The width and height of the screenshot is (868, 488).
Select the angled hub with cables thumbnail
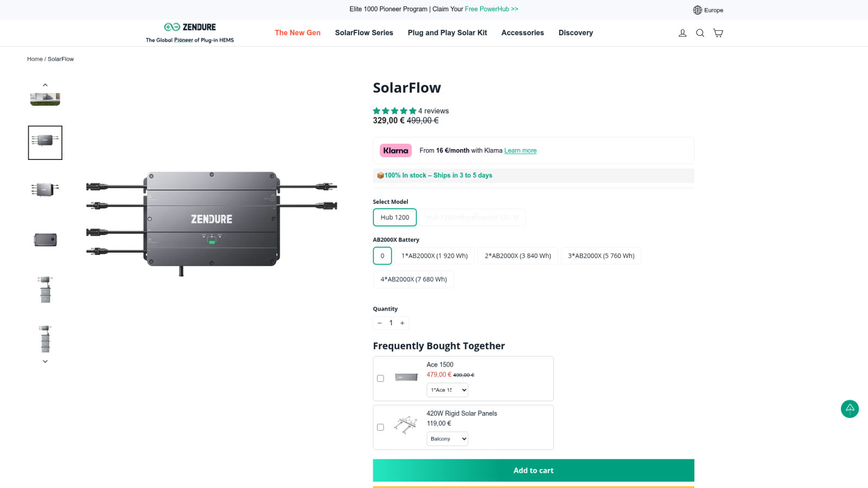pos(45,190)
